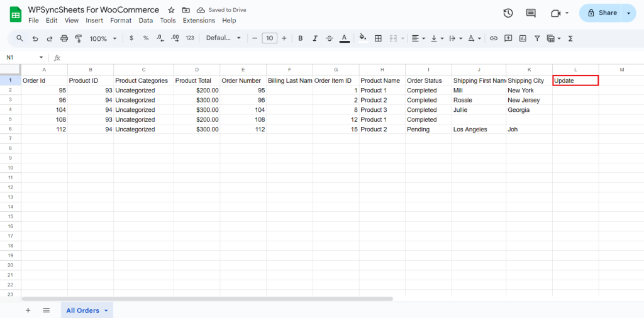Open the zoom 100% dropdown
Screen dimensions: 644x318
(103, 38)
